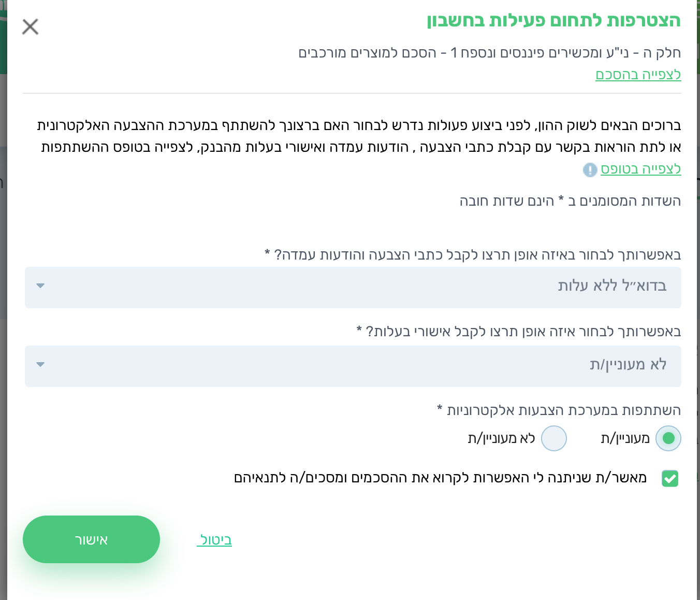Viewport: 700px width, 600px height.
Task: Click arrow of the ownership approvals dropdown
Action: [x=40, y=365]
